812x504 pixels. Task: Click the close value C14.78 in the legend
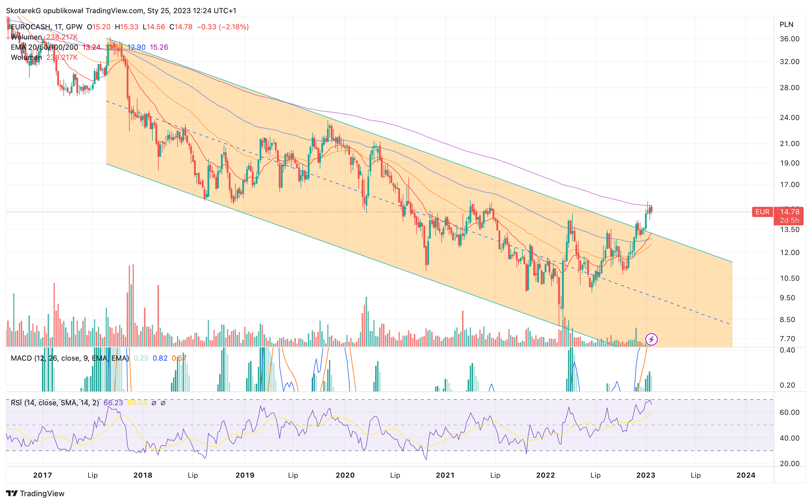coord(181,27)
